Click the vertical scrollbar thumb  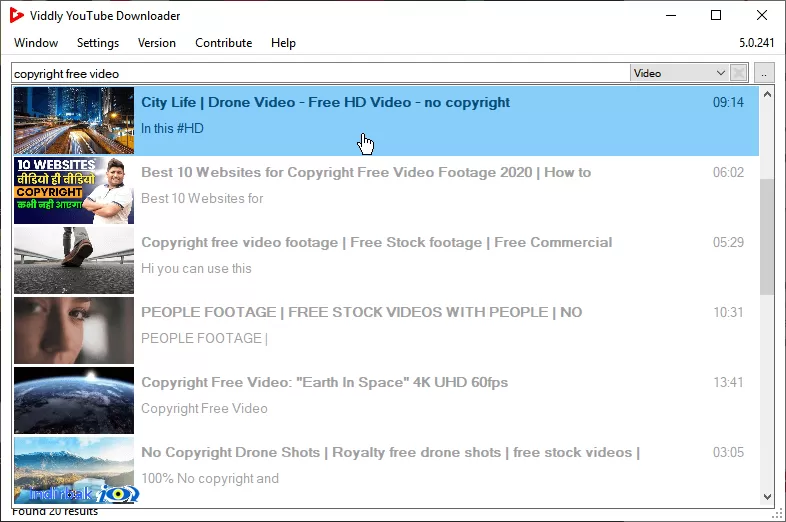767,237
